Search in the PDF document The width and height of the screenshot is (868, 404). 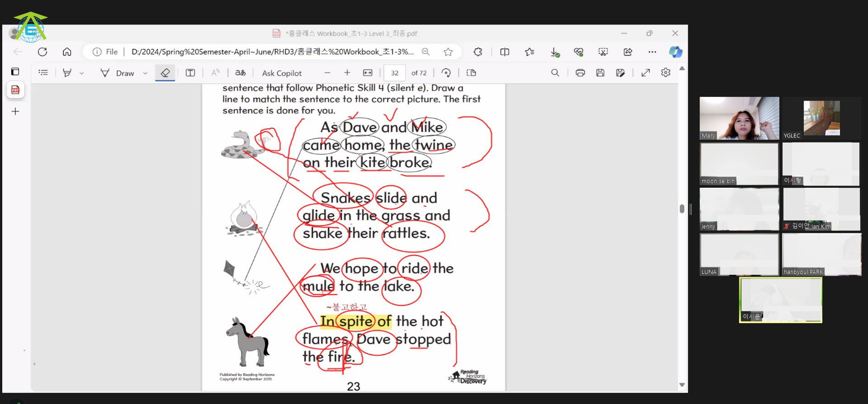point(555,72)
